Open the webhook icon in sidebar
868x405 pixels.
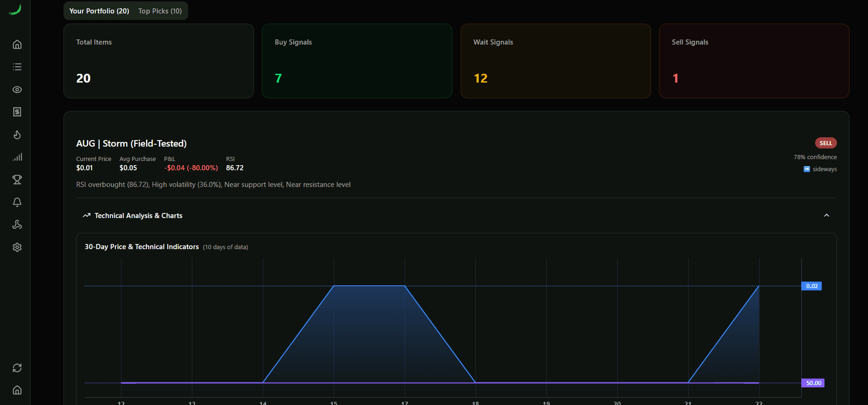17,225
